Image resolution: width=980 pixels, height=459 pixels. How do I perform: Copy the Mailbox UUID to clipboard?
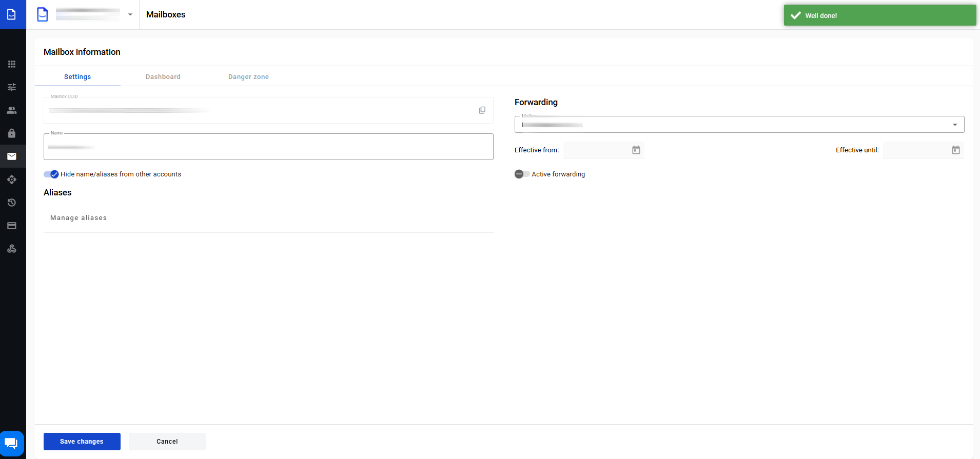tap(482, 110)
